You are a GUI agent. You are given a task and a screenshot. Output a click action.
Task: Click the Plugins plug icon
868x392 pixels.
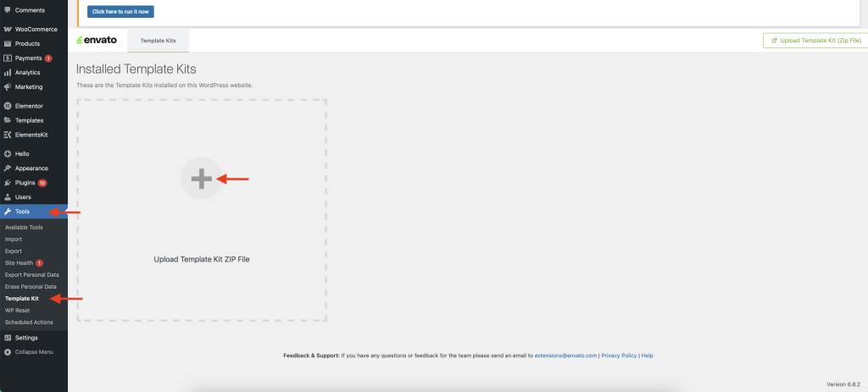click(x=7, y=183)
